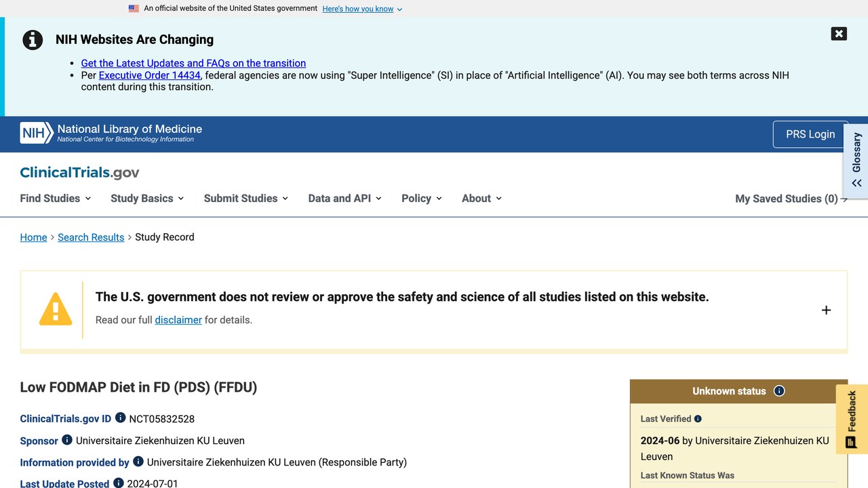
Task: Expand the About dropdown menu
Action: (x=482, y=199)
